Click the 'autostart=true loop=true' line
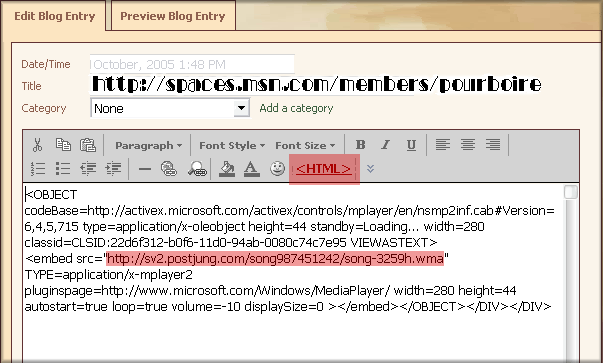Viewport: 603px width, 363px height. coord(288,306)
